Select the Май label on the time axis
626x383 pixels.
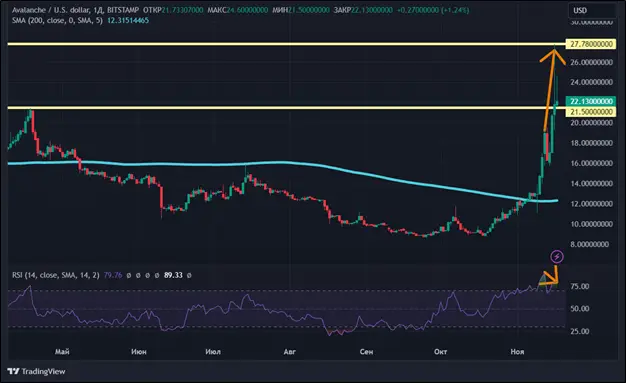tap(62, 352)
